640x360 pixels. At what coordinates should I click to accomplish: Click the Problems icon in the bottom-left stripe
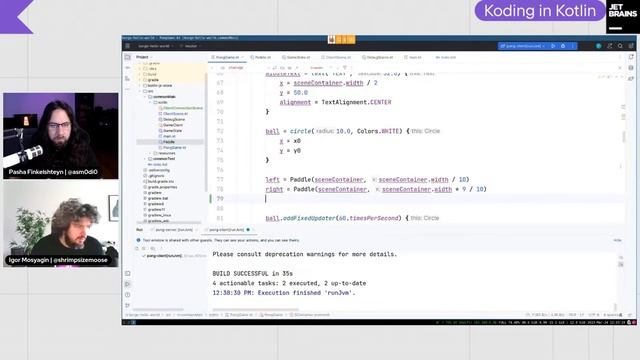[128, 294]
